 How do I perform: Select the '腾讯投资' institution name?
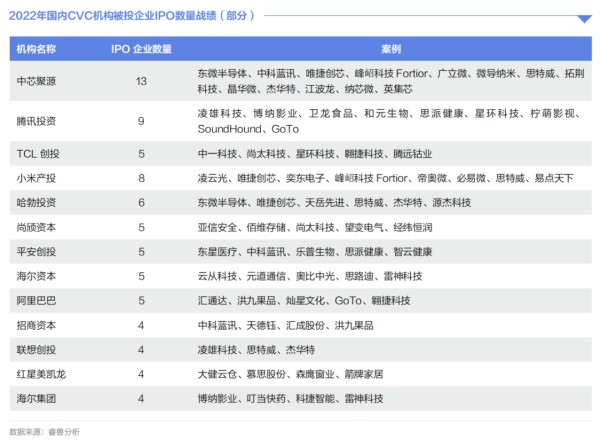[x=36, y=121]
